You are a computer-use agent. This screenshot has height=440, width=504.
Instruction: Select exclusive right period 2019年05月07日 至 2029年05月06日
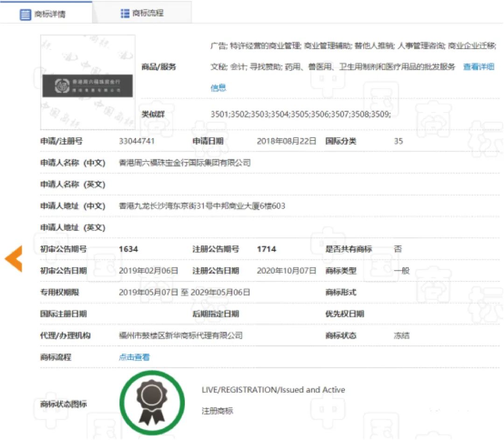[x=184, y=292]
